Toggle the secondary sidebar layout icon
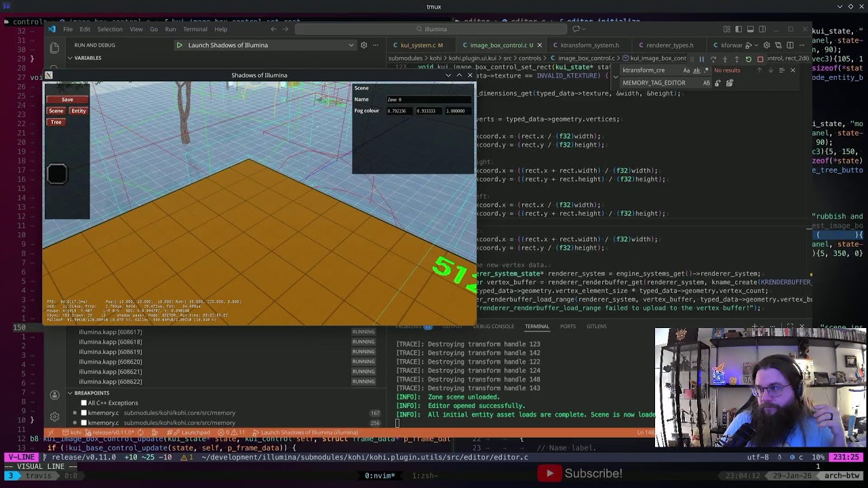Viewport: 868px width, 488px height. (762, 29)
